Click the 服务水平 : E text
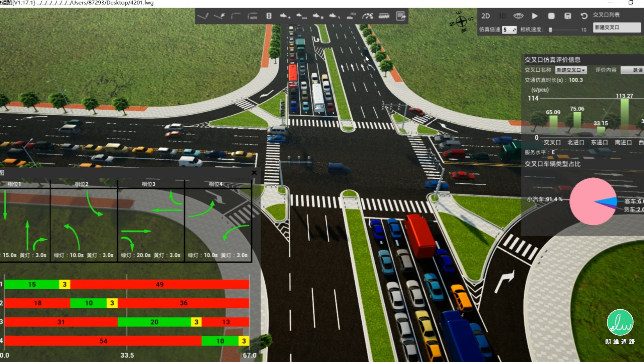The image size is (644, 362). coord(540,152)
